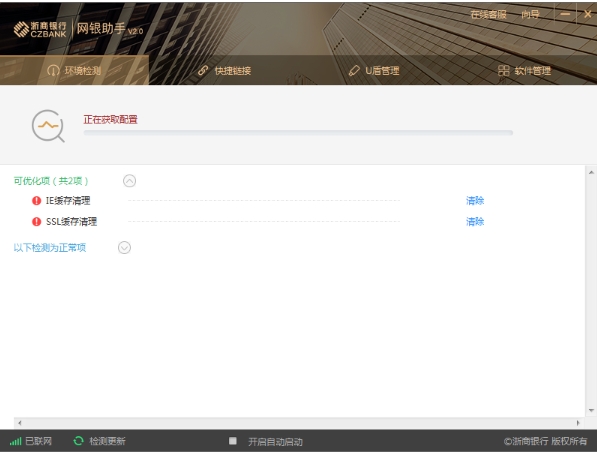Switch to the U盾管理 tab
Image resolution: width=597 pixels, height=453 pixels.
coord(374,70)
